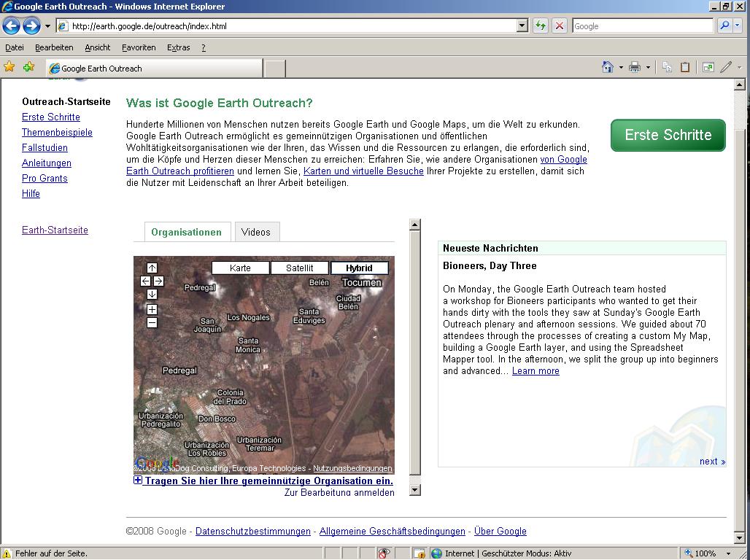Open search provider options dropdown arrow
Screen dimensions: 750x560
coord(738,26)
